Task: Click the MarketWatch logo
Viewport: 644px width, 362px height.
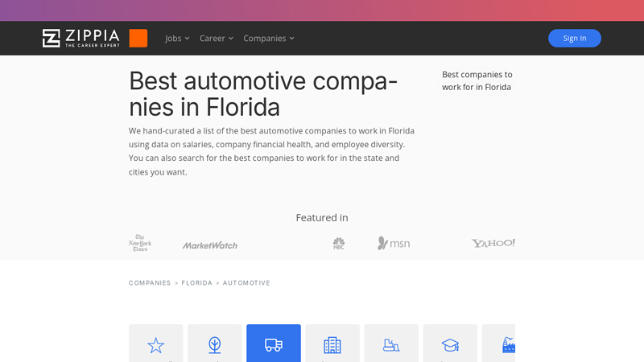Action: tap(210, 245)
